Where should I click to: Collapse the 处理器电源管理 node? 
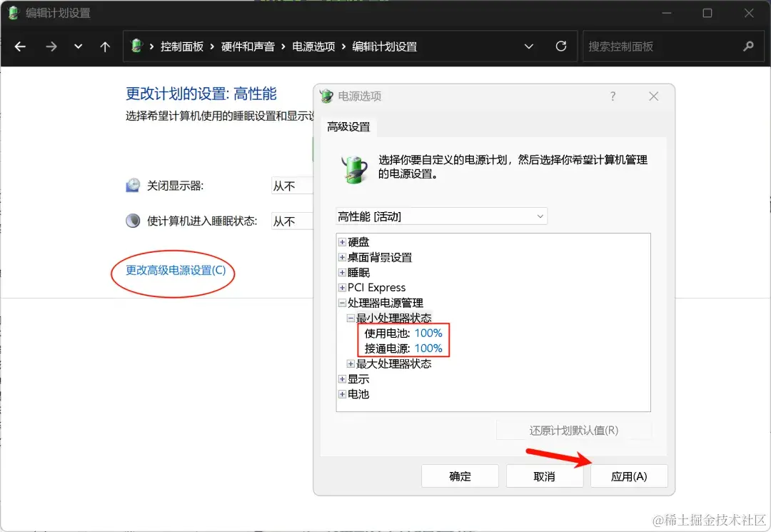click(x=342, y=302)
